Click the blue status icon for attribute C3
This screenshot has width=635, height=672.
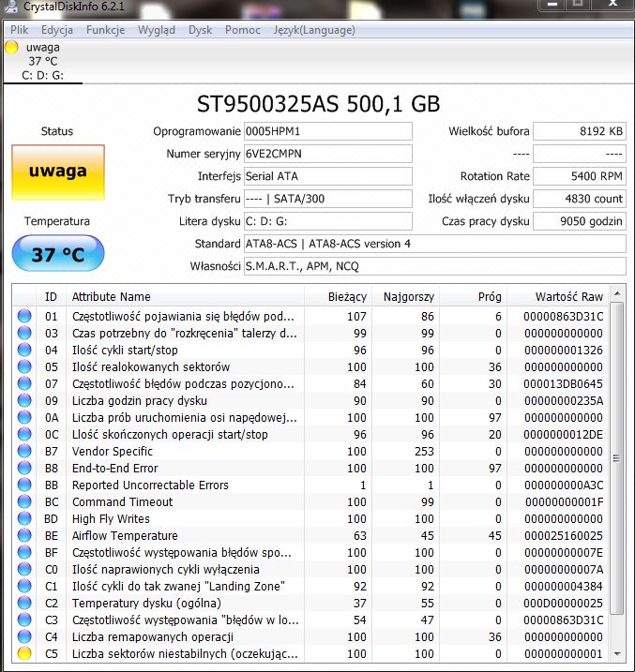[24, 620]
